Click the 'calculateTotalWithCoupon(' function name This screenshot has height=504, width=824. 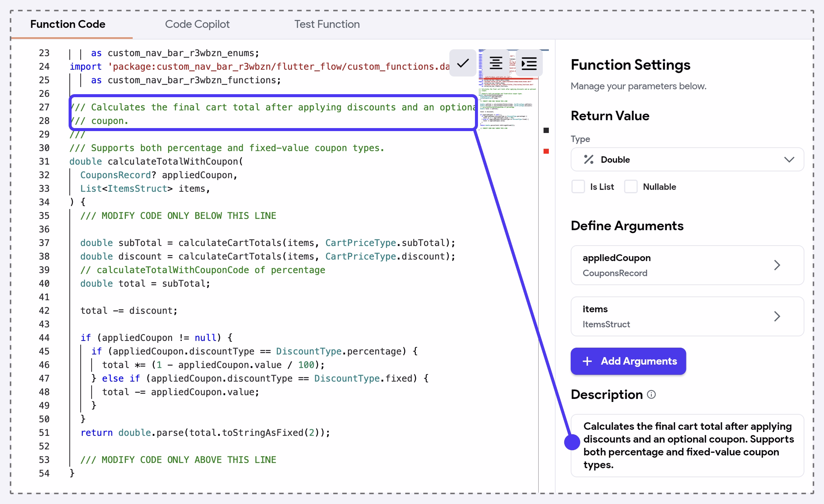175,162
